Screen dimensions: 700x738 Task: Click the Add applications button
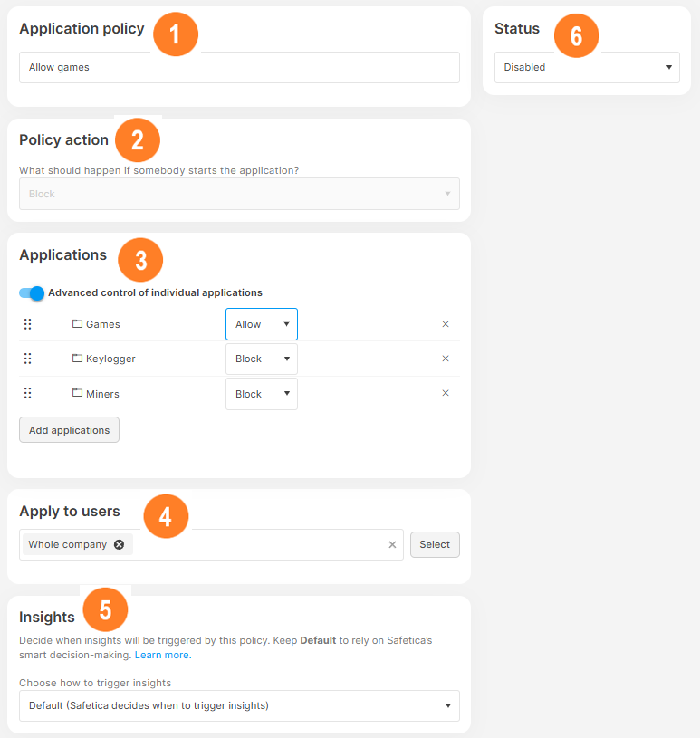click(69, 429)
